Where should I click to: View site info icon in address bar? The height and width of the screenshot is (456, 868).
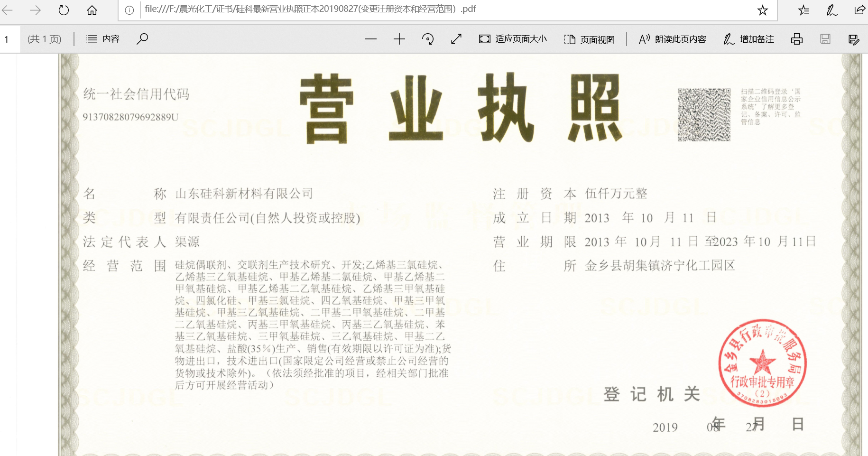tap(129, 10)
